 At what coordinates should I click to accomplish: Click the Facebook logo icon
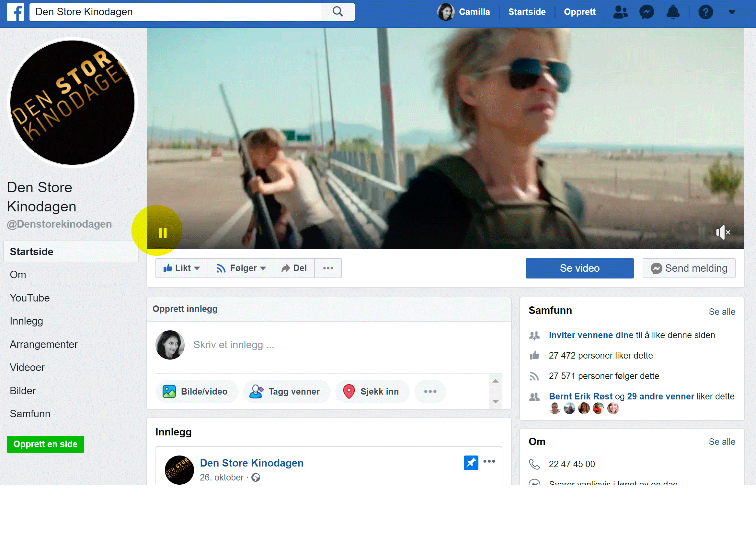16,12
